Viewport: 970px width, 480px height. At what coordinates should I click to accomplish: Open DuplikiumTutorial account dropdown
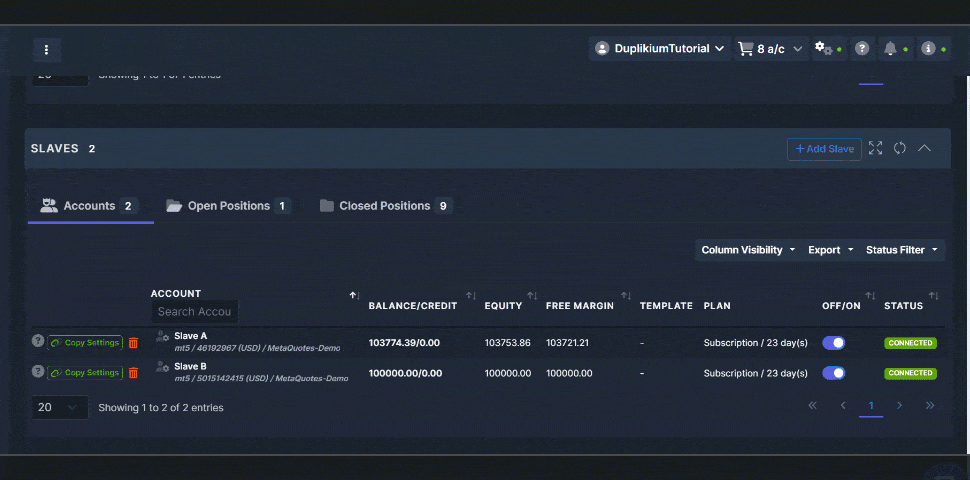click(659, 49)
